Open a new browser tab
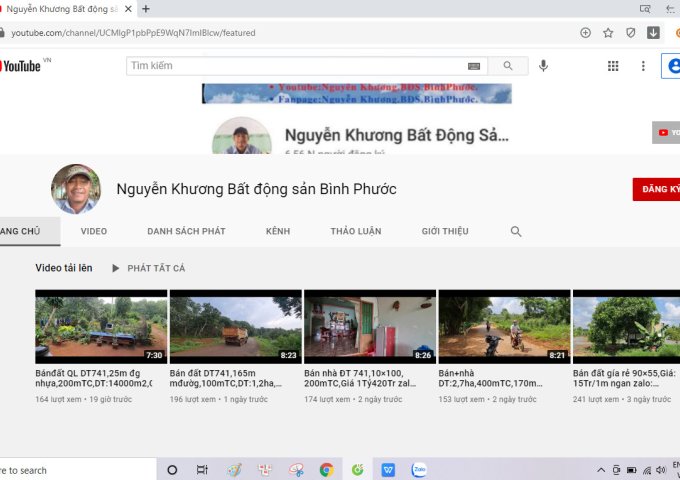Screen dimensions: 680x480 [x=146, y=9]
